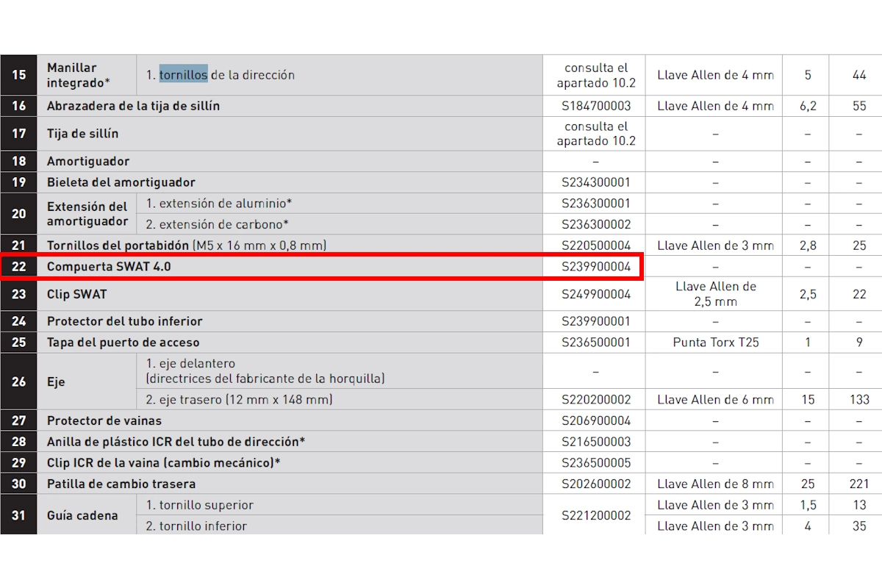Click "Amortiguador" in row 18
This screenshot has width=882, height=588.
click(x=88, y=161)
